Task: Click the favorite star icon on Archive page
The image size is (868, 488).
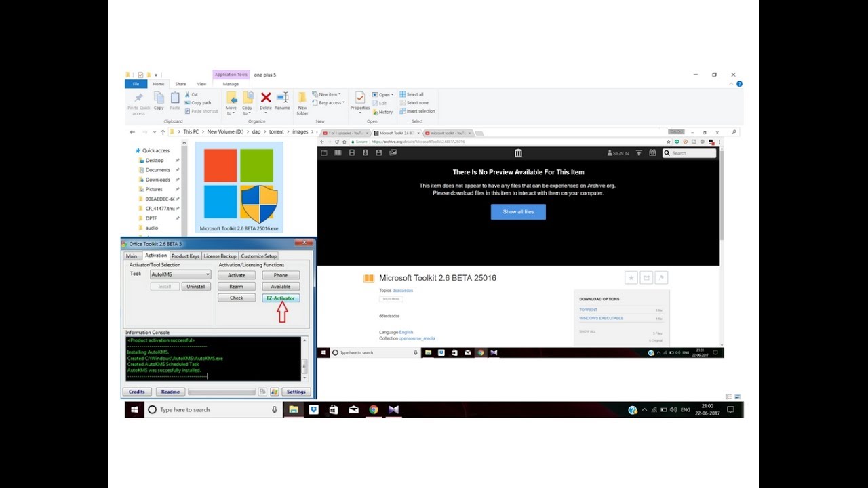Action: (631, 278)
